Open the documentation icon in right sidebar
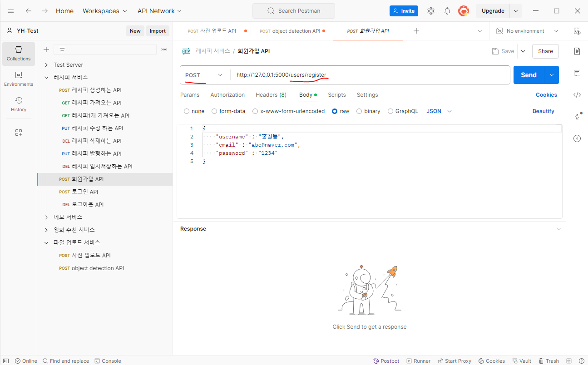 point(577,51)
